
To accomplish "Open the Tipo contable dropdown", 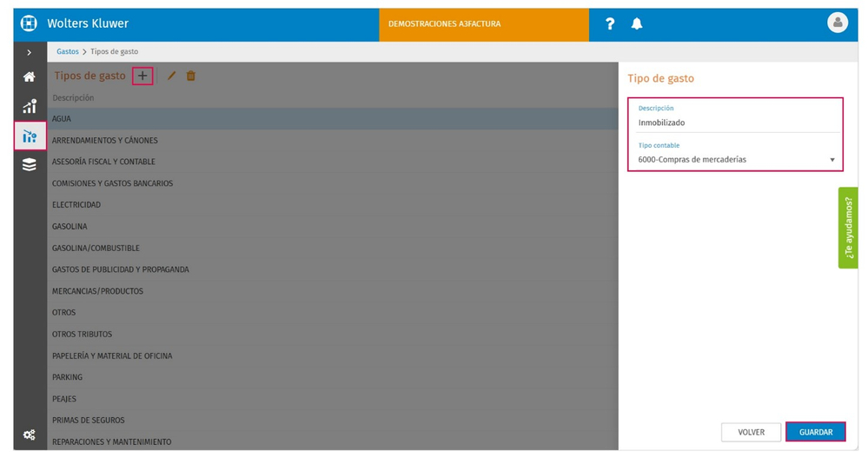I will pyautogui.click(x=736, y=160).
